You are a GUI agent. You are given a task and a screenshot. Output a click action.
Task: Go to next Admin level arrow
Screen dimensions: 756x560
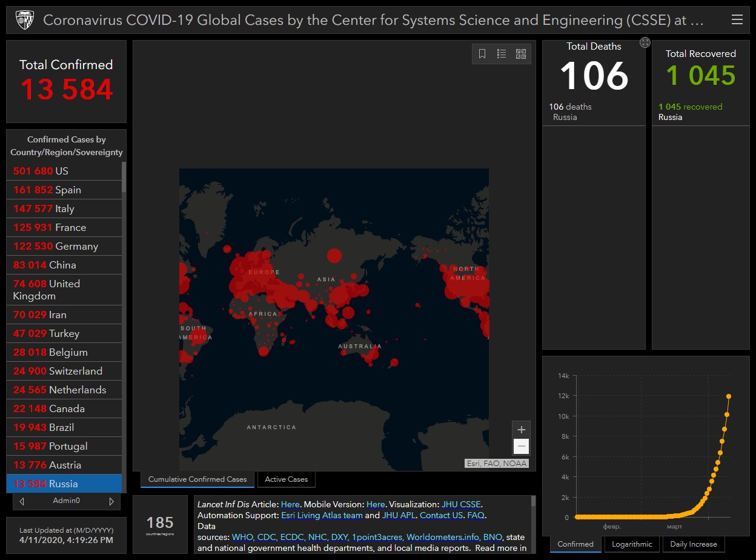coord(111,501)
